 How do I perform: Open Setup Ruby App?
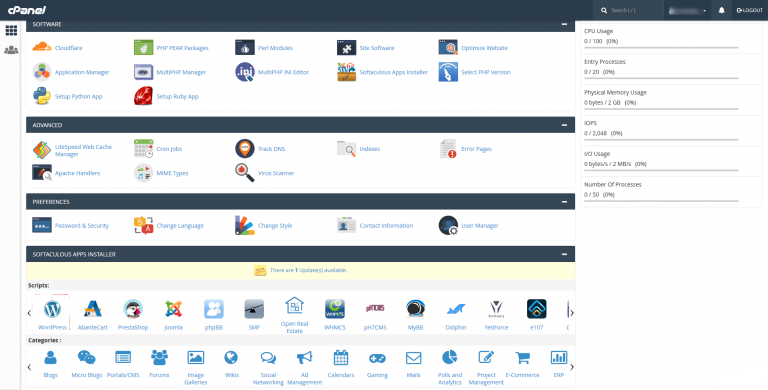[x=166, y=97]
